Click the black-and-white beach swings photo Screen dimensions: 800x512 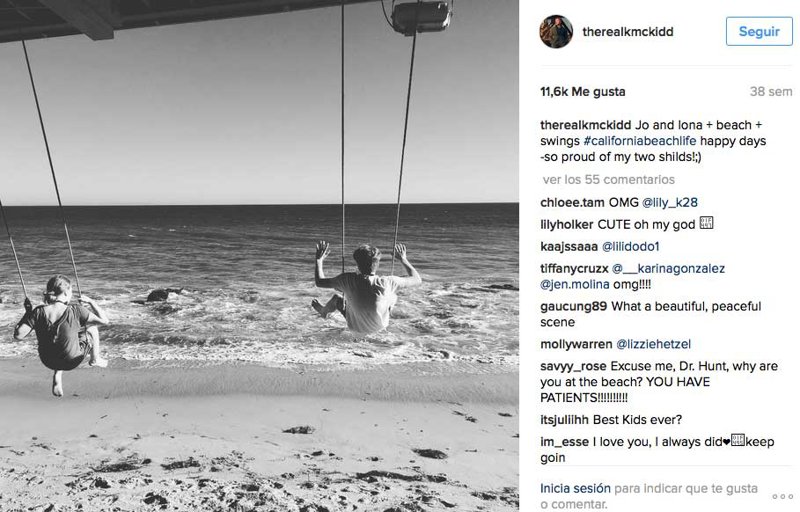[260, 256]
